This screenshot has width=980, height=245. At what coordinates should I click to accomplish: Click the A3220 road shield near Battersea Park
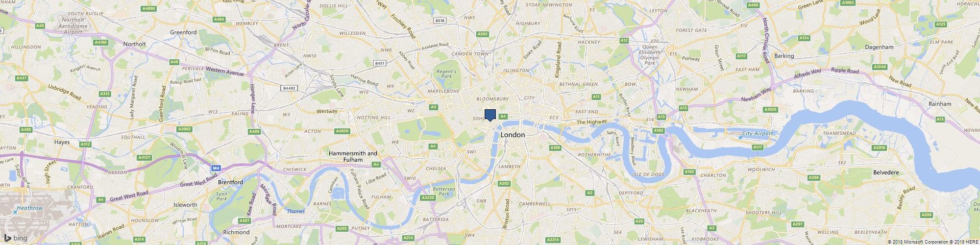(428, 197)
